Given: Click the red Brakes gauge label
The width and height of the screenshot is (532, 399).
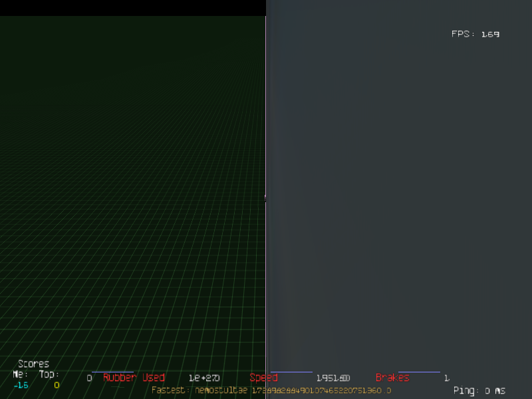Looking at the screenshot, I should 392,378.
